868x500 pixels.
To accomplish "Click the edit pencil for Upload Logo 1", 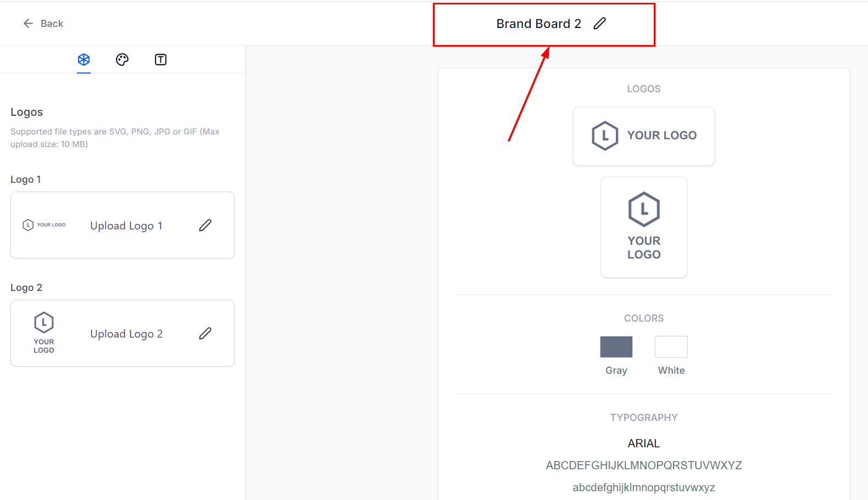I will coord(205,225).
